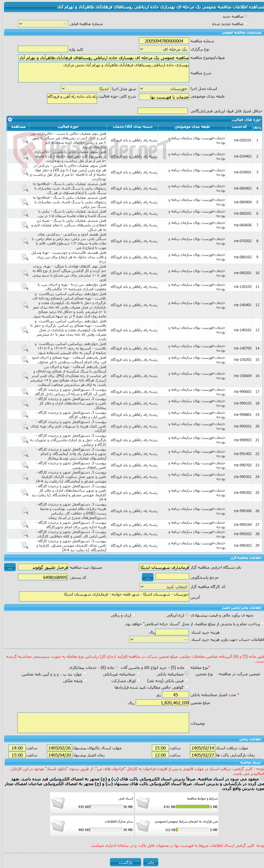This screenshot has height=868, width=264.
Task: Open the اطلاعات حساب واریز هزینه dropdown
Action: coord(159,639)
